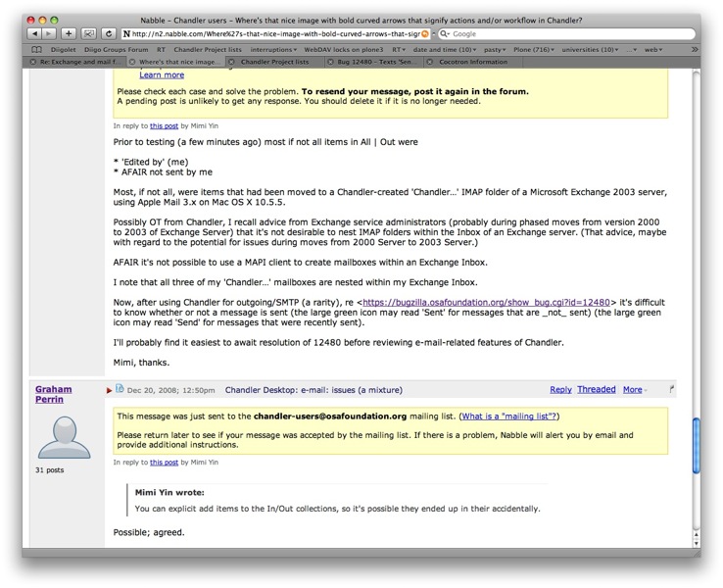The width and height of the screenshot is (723, 588).
Task: Expand the universities (10) bookmark folder
Action: 582,48
